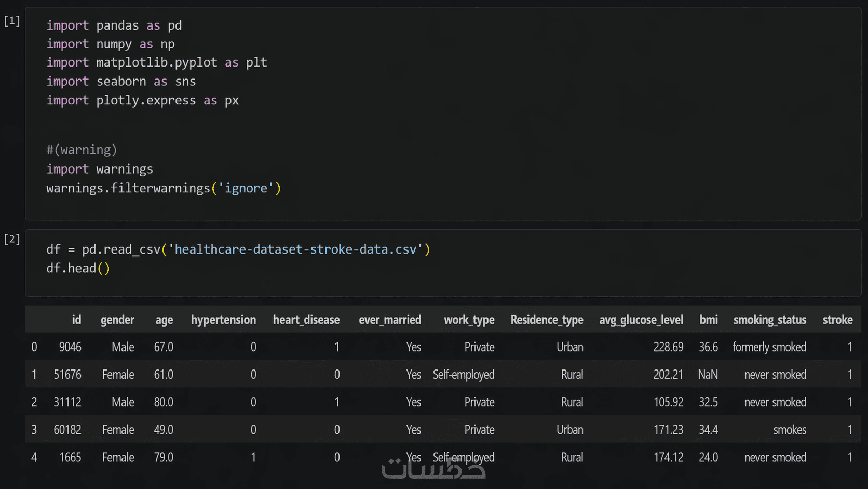
Task: Click the CSV filename string in the code
Action: click(x=295, y=249)
